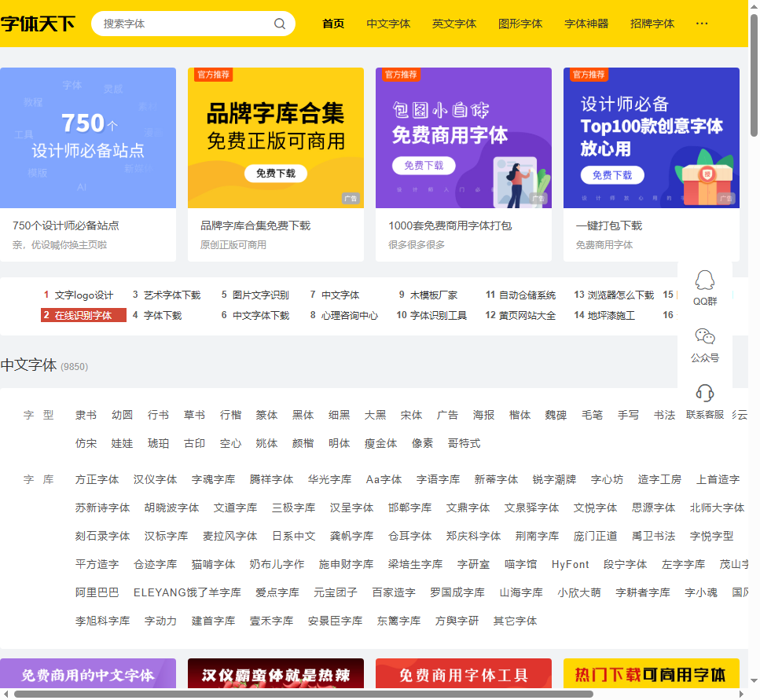Open the 免费商用的中文字体 bottom banner

click(88, 674)
